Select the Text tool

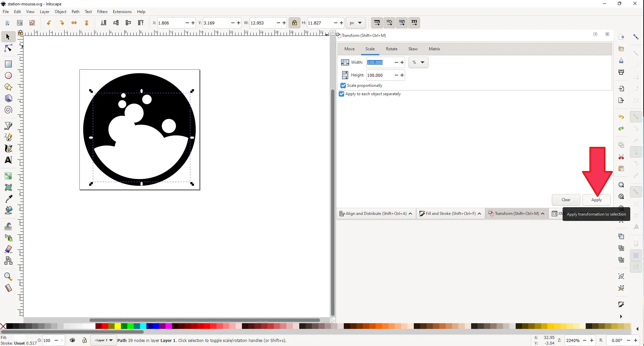8,160
